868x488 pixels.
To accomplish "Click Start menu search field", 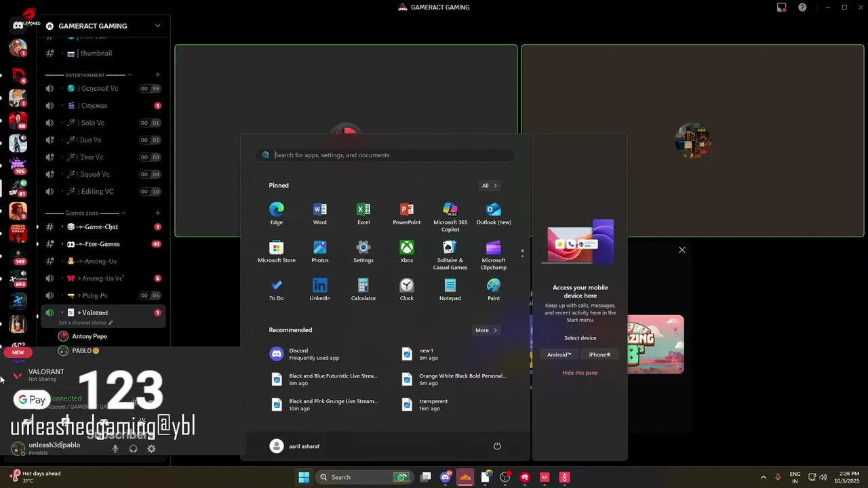I will [385, 155].
